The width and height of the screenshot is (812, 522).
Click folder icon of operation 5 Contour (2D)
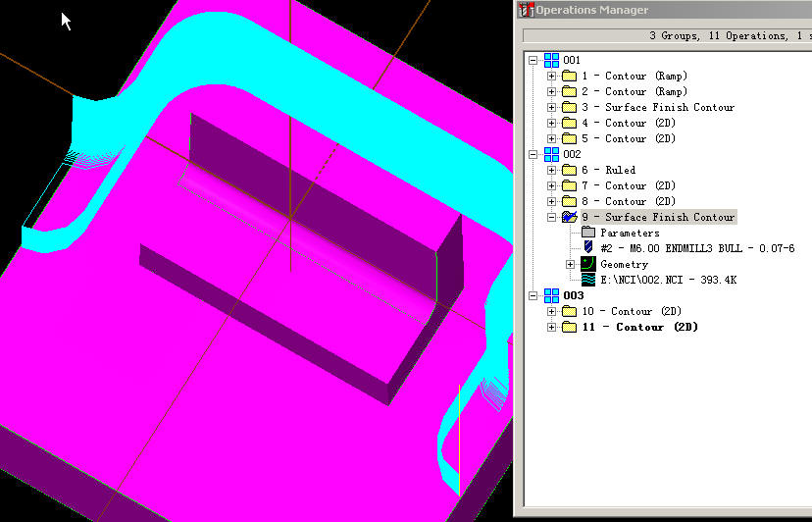click(x=569, y=138)
